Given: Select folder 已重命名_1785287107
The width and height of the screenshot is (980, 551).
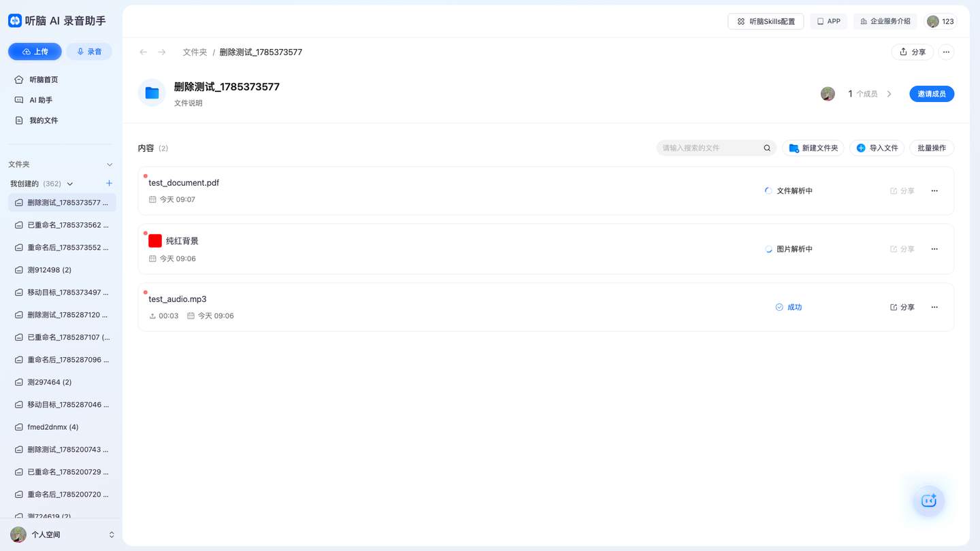Looking at the screenshot, I should tap(62, 337).
